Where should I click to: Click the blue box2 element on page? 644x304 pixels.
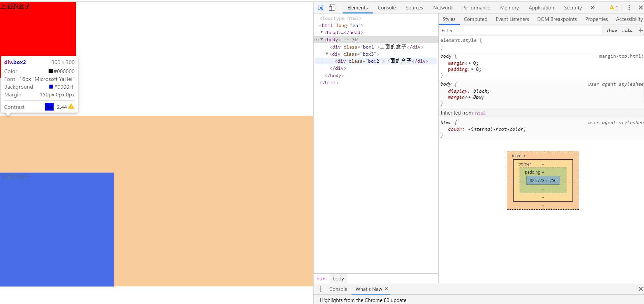tap(57, 229)
